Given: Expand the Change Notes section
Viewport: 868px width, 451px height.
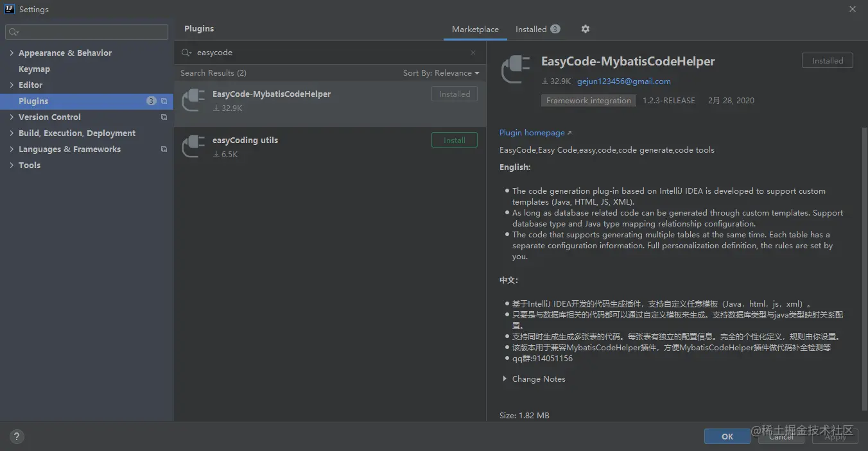Looking at the screenshot, I should coord(505,379).
